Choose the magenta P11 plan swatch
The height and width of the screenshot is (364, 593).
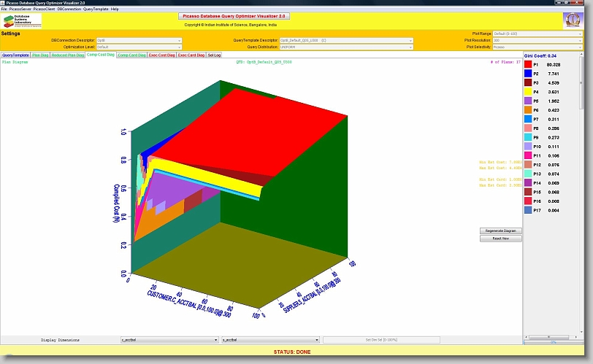tap(528, 155)
